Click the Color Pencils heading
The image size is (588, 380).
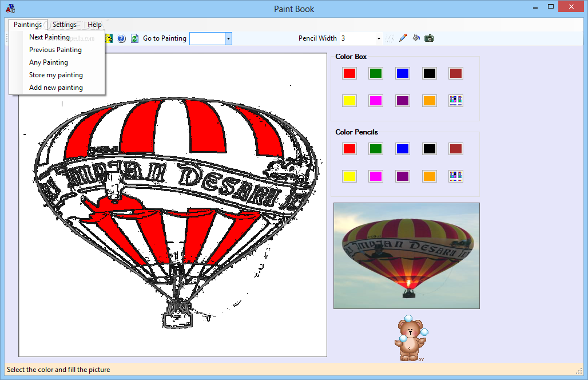click(356, 132)
